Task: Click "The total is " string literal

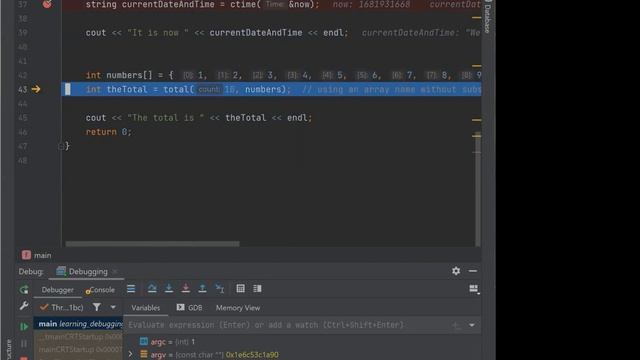Action: coord(165,118)
